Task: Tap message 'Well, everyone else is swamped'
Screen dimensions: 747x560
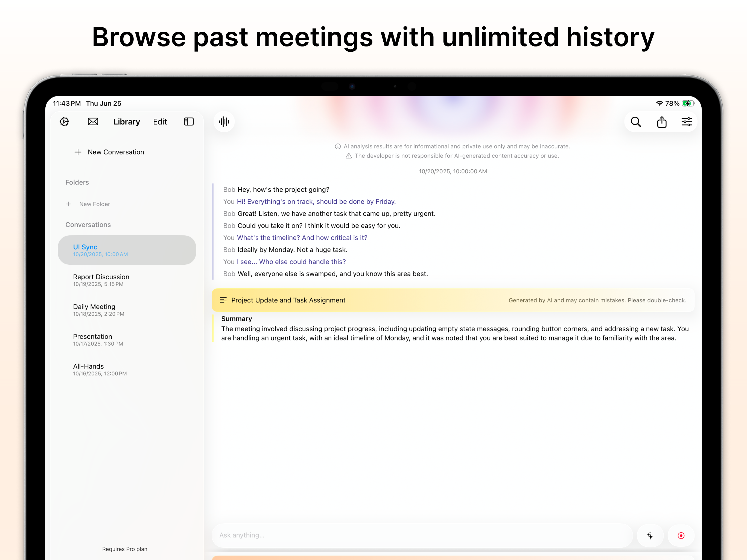Action: (333, 274)
